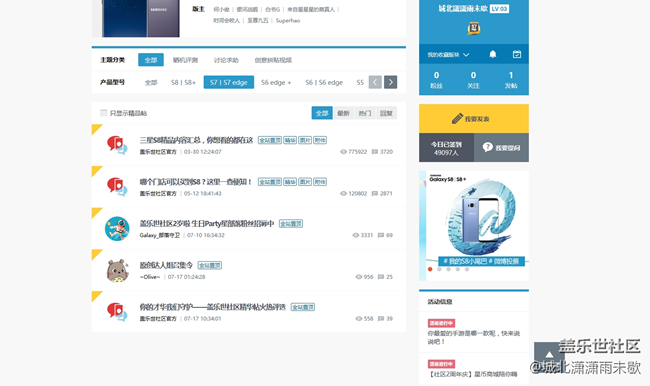Image resolution: width=650 pixels, height=386 pixels.
Task: Select the 讨论求助 topic category
Action: [226, 60]
